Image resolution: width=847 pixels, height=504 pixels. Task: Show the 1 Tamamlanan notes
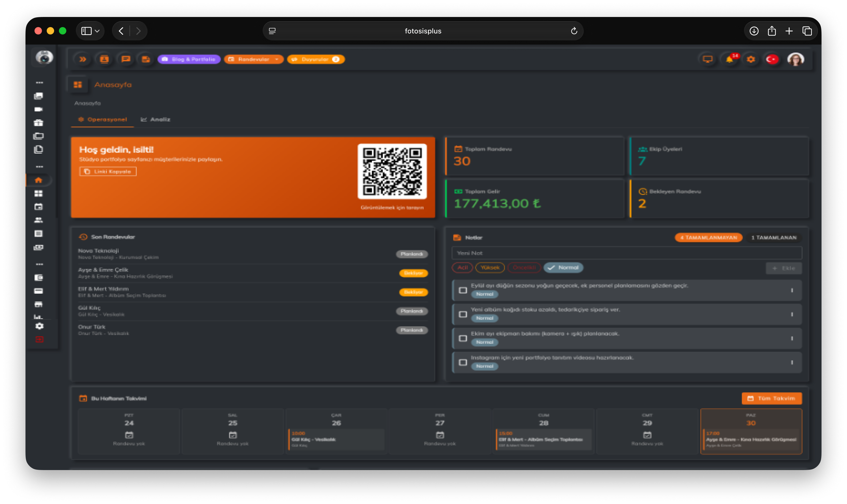tap(774, 237)
